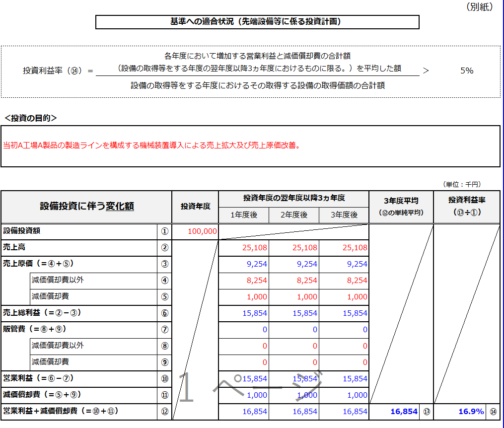504x428 pixels.
Task: Click the denominator text 設備の取得等をする年度におけるその取得する設備の取得価額の合計額
Action: point(258,85)
